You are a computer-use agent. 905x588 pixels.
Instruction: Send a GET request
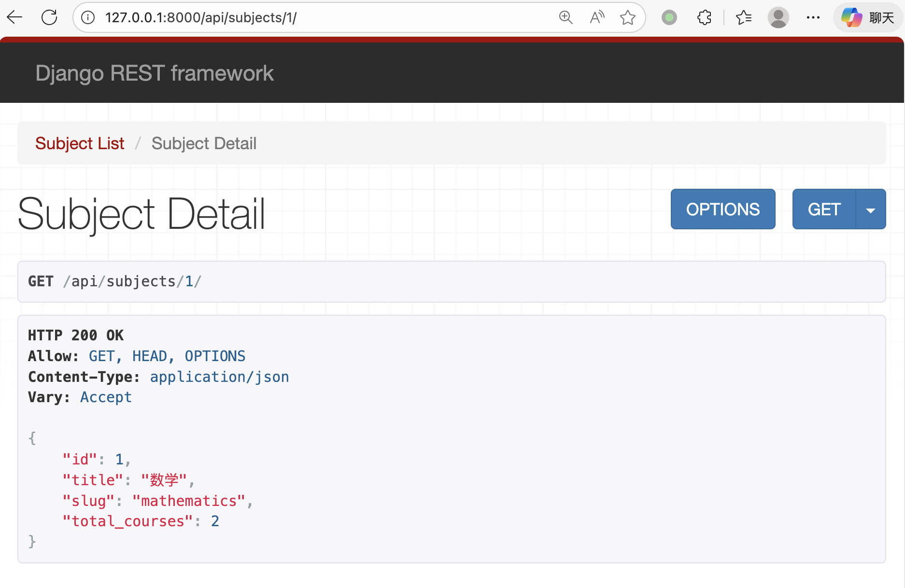pos(824,209)
